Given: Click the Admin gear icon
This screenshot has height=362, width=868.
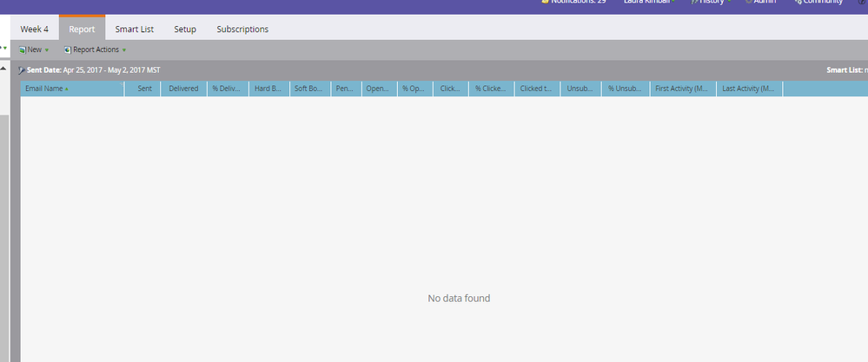Looking at the screenshot, I should [748, 2].
